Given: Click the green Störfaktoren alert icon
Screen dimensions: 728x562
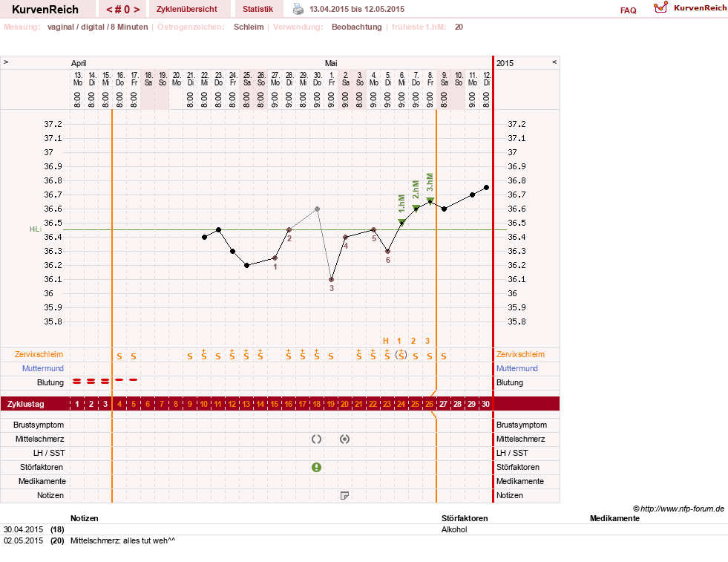Looking at the screenshot, I should tap(317, 467).
